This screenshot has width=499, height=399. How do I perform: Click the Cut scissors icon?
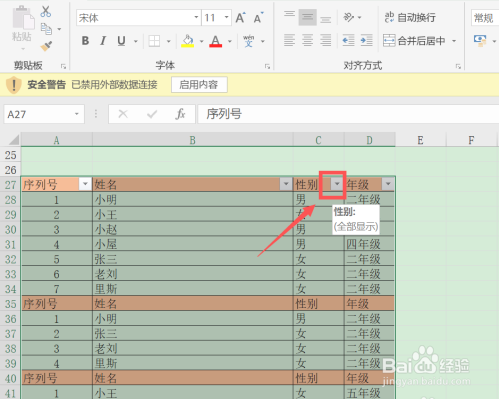coord(46,12)
